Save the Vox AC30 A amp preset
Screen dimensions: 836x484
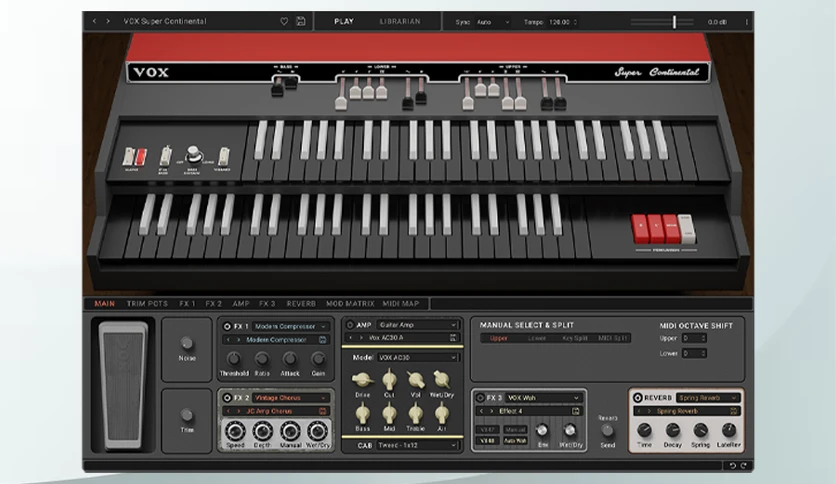click(x=453, y=337)
